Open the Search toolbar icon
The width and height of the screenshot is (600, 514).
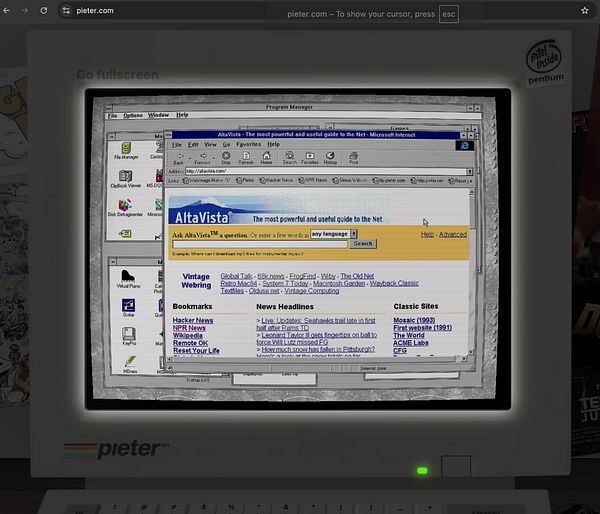coord(290,158)
